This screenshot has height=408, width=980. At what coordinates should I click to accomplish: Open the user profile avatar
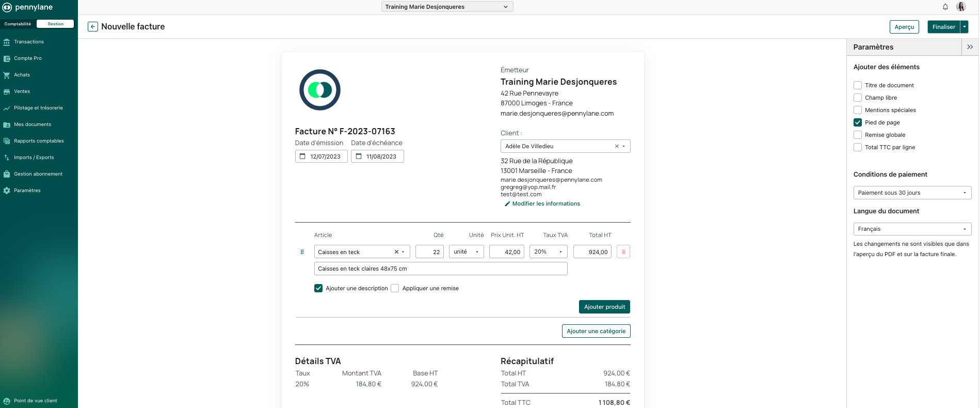tap(961, 7)
